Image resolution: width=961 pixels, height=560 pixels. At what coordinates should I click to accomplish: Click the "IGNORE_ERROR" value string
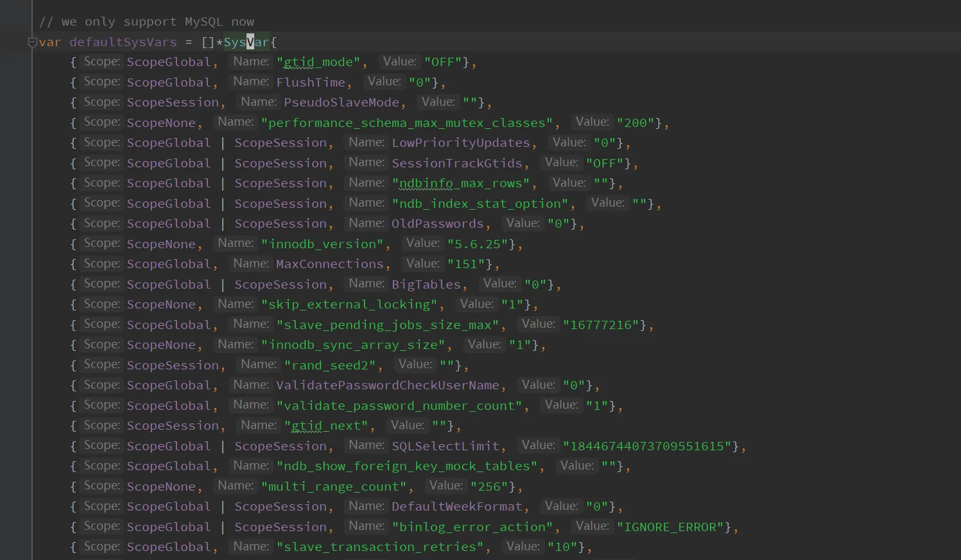point(670,527)
